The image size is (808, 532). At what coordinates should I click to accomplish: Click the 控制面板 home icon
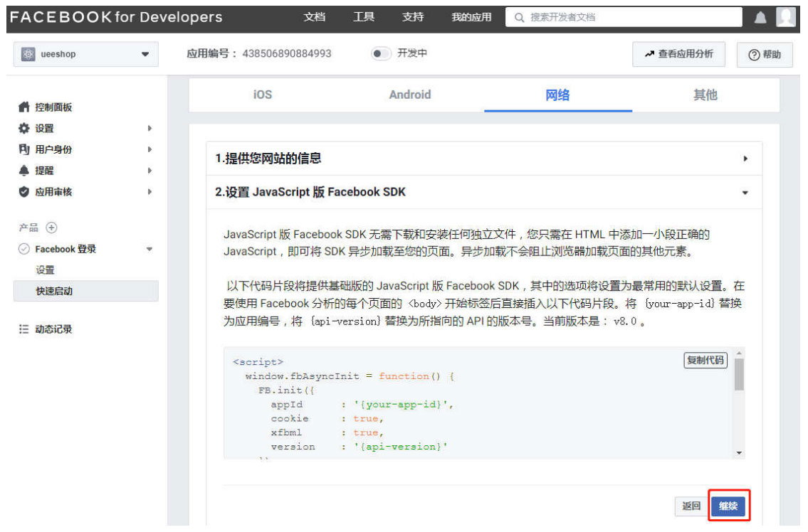coord(23,107)
